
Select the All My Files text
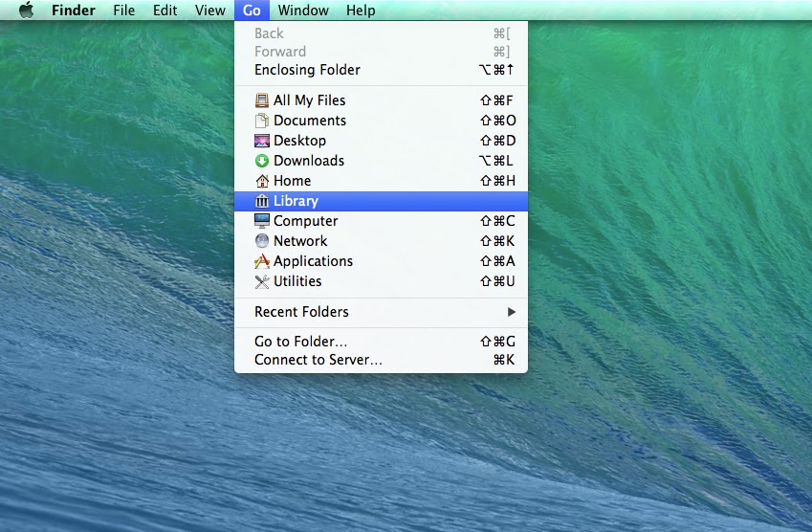(x=309, y=100)
